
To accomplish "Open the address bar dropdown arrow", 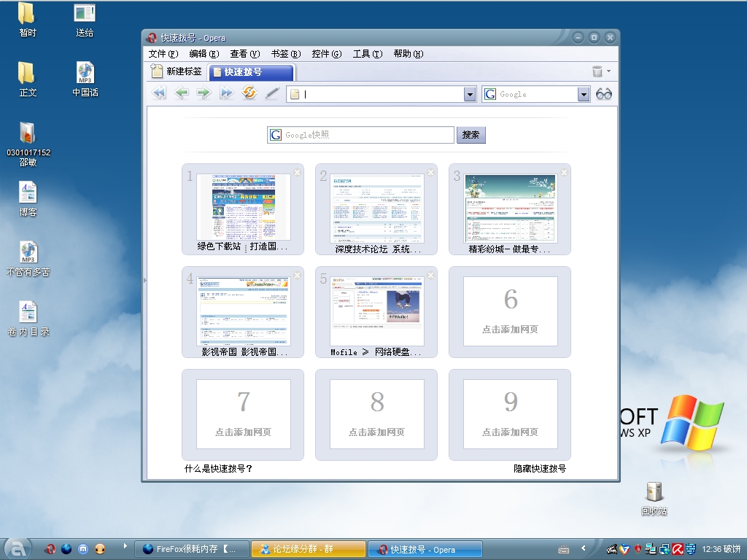I will coord(470,94).
